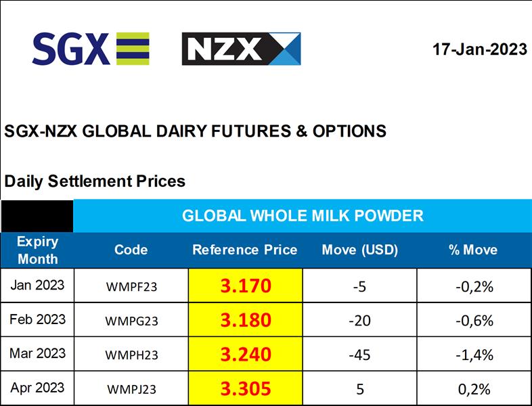Viewport: 532px width, 406px height.
Task: Click the yellow 3.180 reference price
Action: click(245, 320)
